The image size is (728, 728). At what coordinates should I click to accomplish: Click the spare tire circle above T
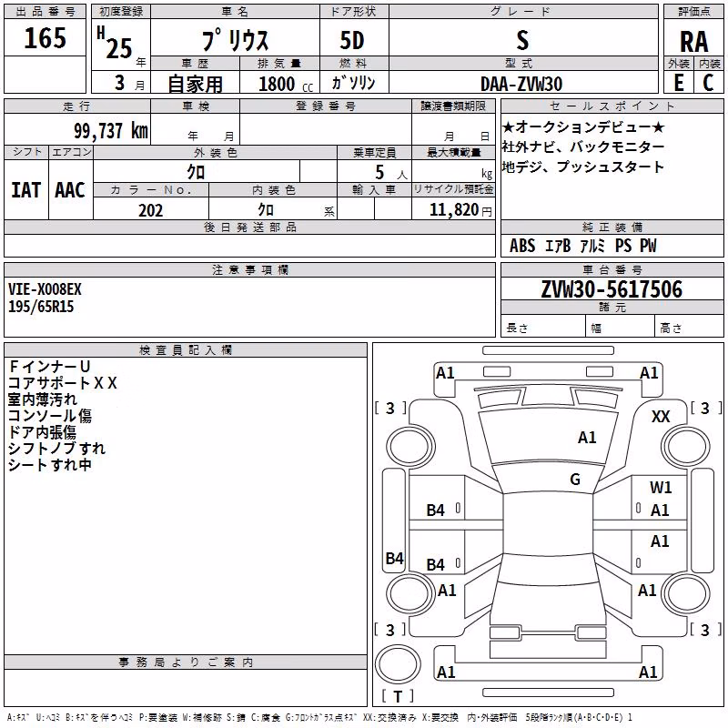[398, 664]
